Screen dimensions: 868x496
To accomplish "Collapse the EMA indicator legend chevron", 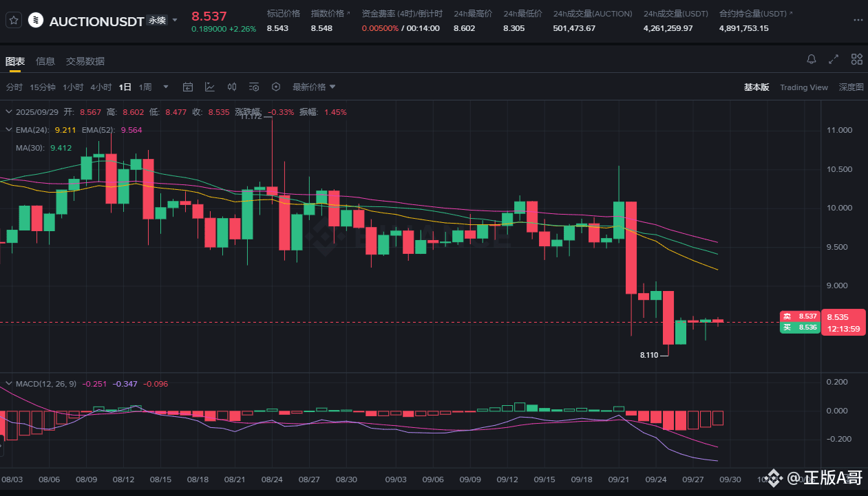I will (8, 129).
